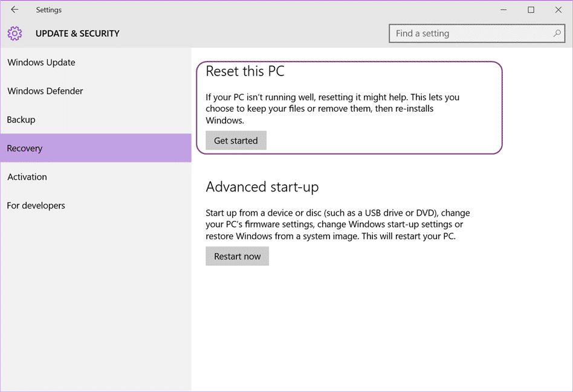Go back using the back arrow

tap(15, 10)
